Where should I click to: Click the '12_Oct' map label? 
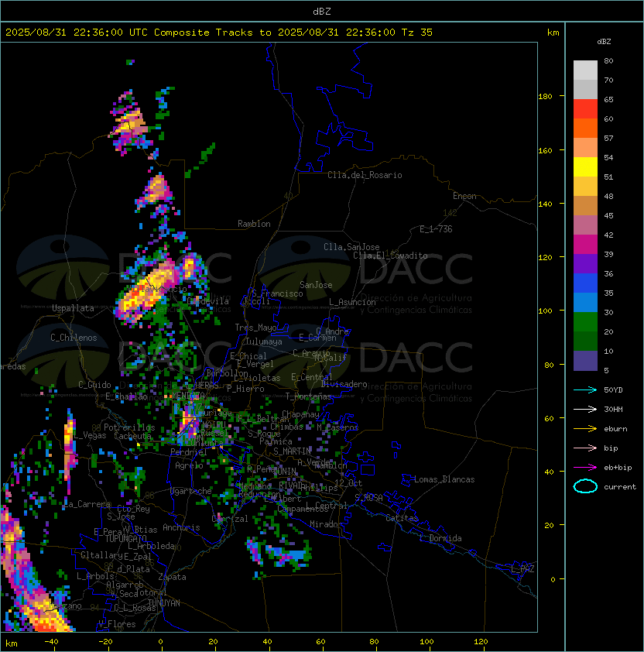(348, 483)
